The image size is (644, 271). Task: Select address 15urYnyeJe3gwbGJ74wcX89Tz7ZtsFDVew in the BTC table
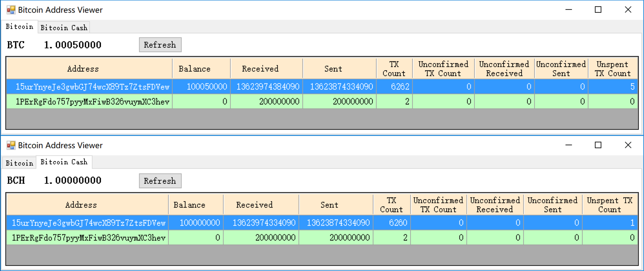point(89,87)
